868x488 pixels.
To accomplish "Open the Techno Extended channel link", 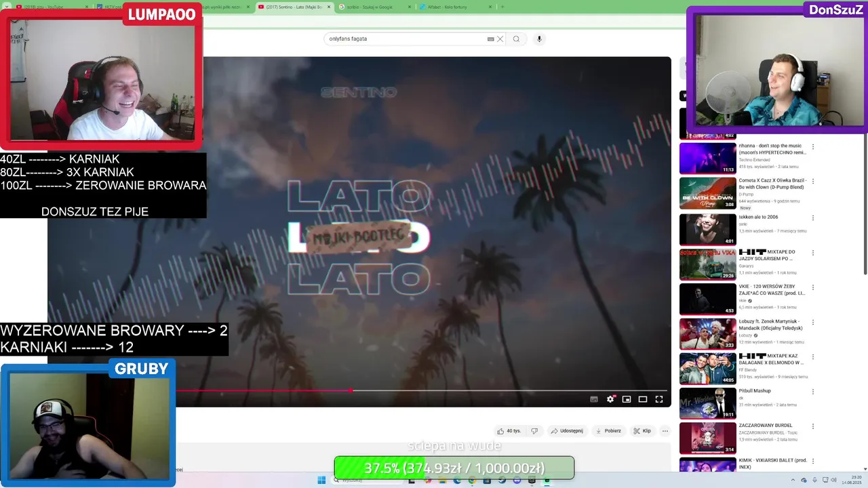I will [x=753, y=159].
